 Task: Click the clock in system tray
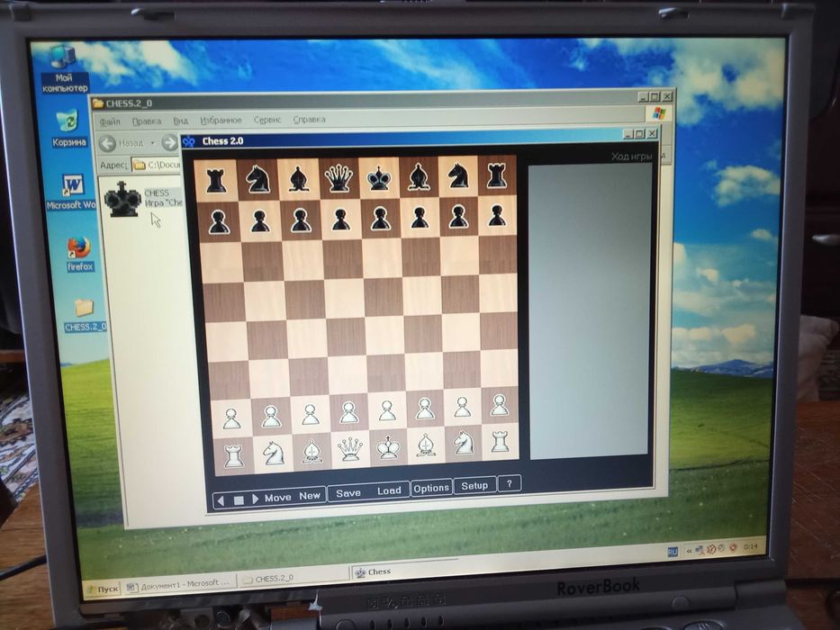click(x=751, y=547)
